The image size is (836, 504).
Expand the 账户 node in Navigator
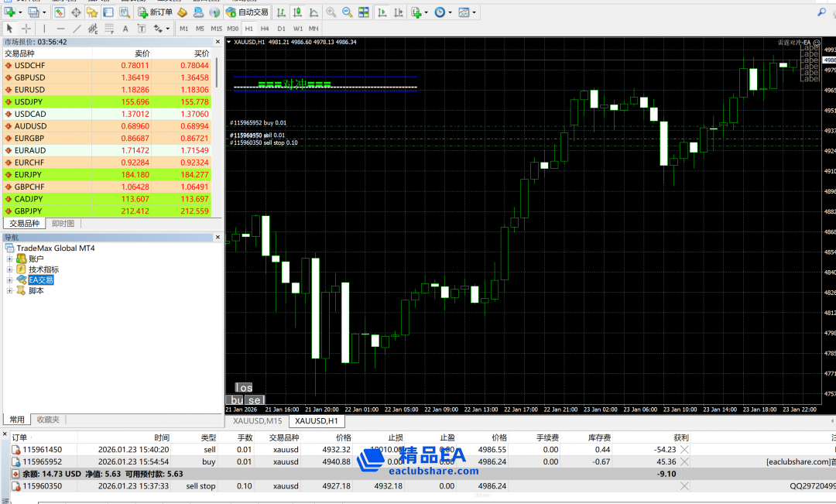(x=10, y=259)
